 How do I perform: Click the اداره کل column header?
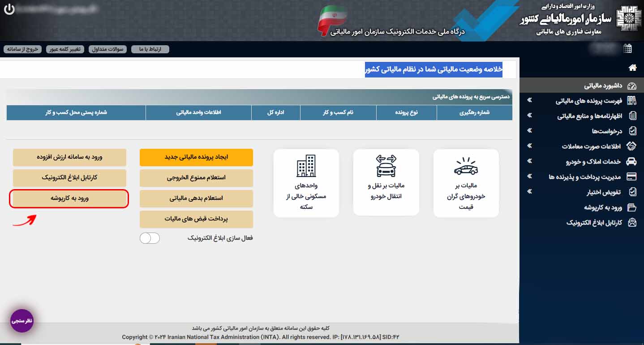click(276, 112)
